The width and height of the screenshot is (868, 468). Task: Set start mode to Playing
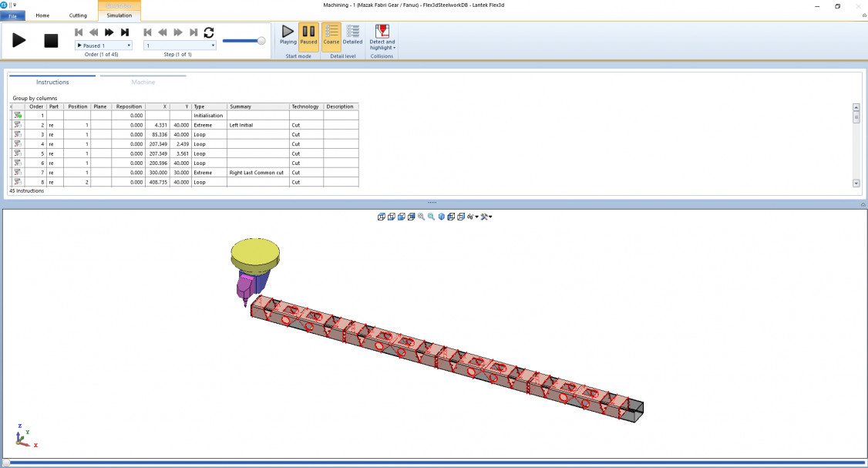(288, 36)
